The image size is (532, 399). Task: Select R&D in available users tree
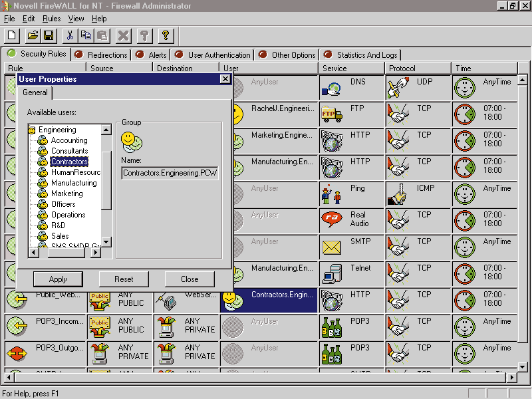58,225
